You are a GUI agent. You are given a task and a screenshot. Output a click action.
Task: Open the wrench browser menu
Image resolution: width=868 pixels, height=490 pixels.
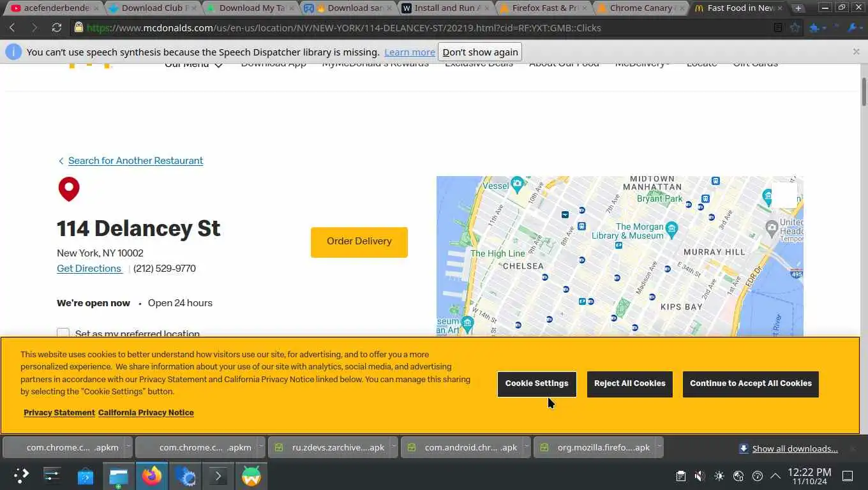click(x=852, y=27)
